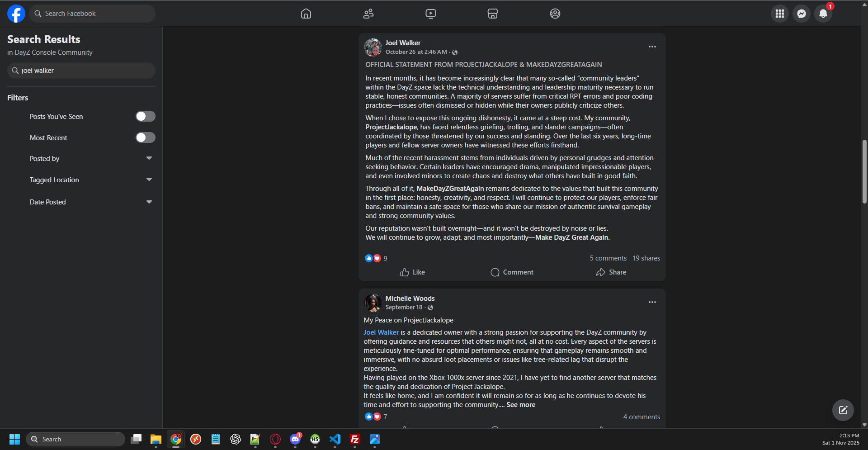
Task: Open Messenger chats
Action: click(x=802, y=14)
